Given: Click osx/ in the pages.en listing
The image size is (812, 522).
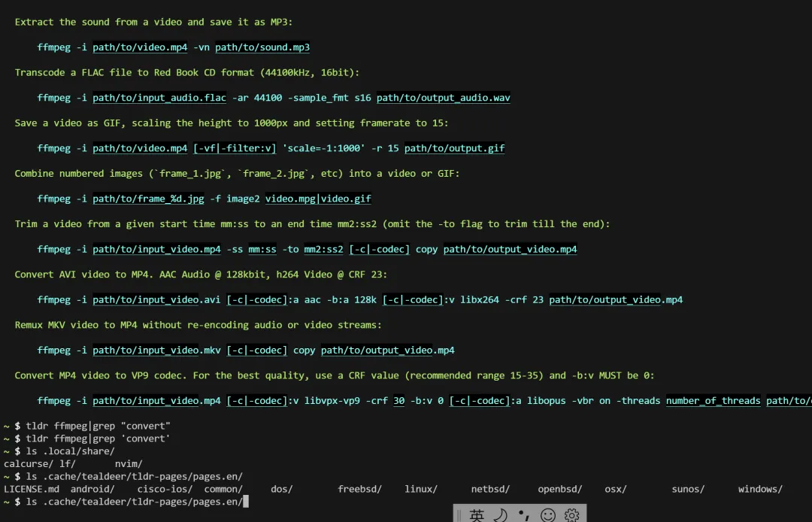Looking at the screenshot, I should coord(616,489).
